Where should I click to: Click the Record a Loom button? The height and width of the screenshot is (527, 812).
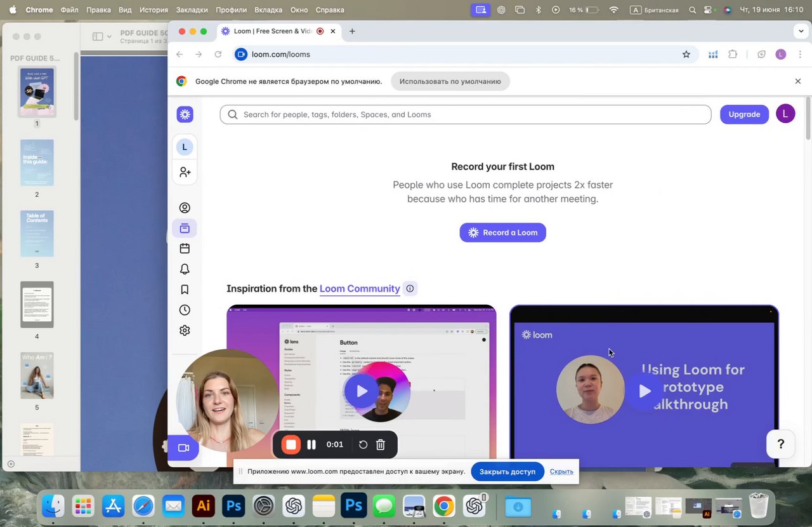502,232
